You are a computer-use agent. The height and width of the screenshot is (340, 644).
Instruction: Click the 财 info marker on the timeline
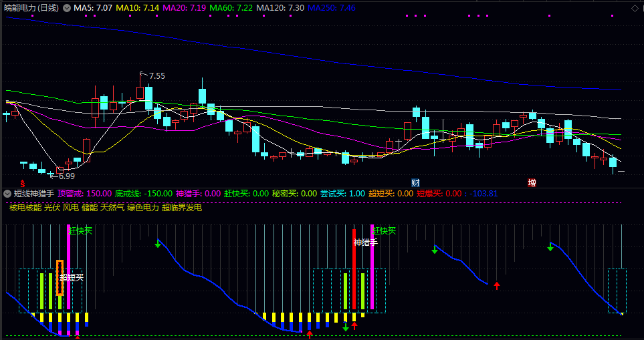(x=415, y=182)
